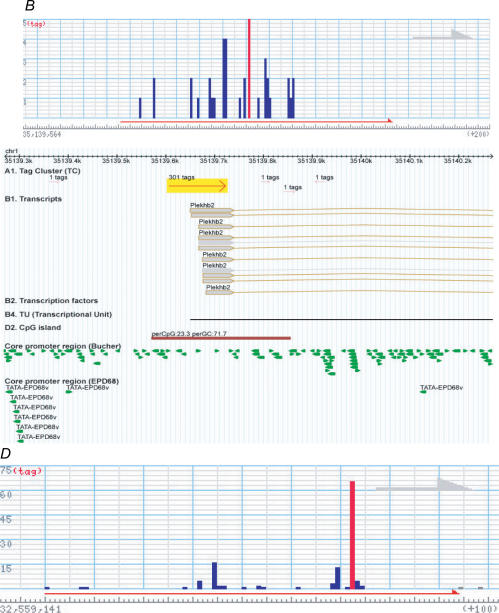499x613 pixels.
Task: Select the gray direction arrow in panel D
Action: pos(424,484)
